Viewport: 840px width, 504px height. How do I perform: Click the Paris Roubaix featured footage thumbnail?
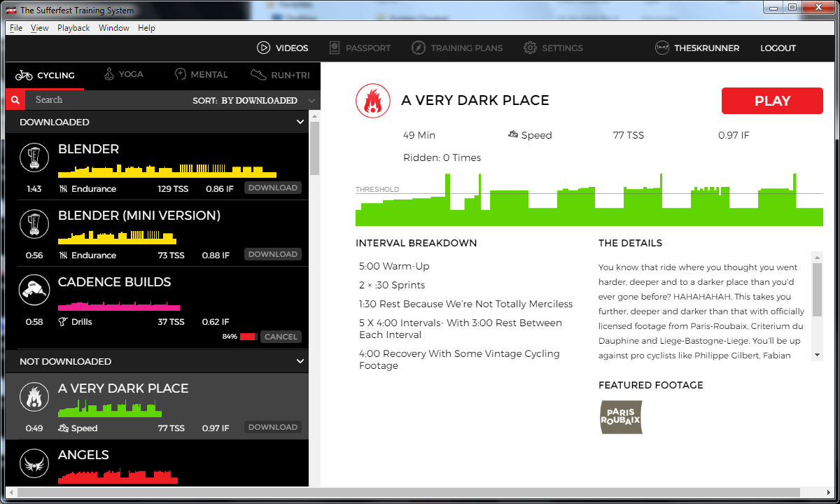coord(621,417)
